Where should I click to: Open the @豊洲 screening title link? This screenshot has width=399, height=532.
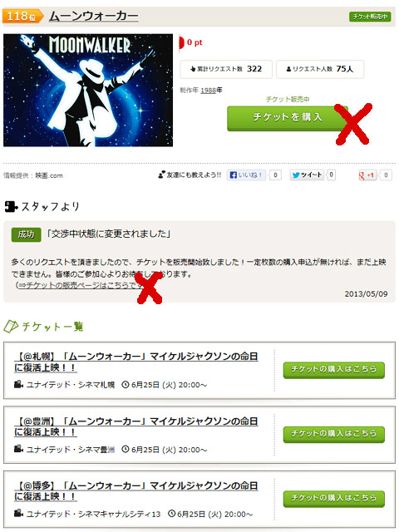tap(136, 426)
